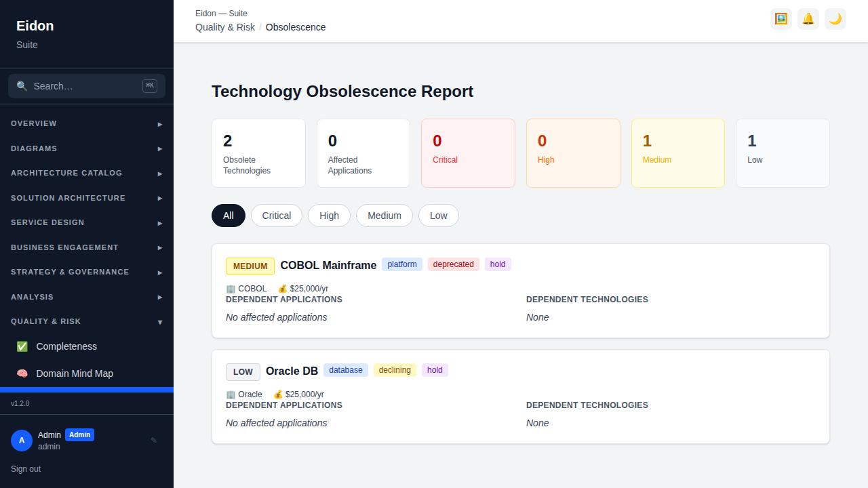Viewport: 868px width, 488px height.
Task: Expand the Service Design section
Action: point(87,223)
